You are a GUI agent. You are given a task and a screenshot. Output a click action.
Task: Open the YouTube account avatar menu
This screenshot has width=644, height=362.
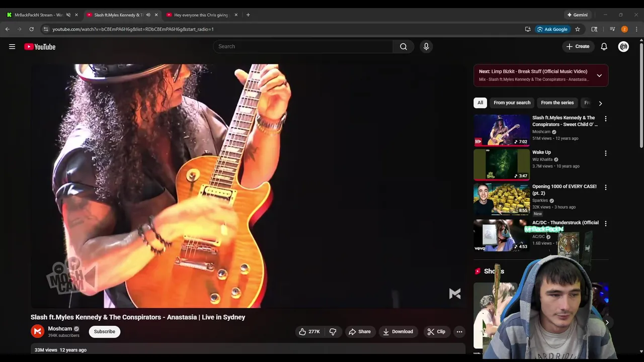coord(623,47)
